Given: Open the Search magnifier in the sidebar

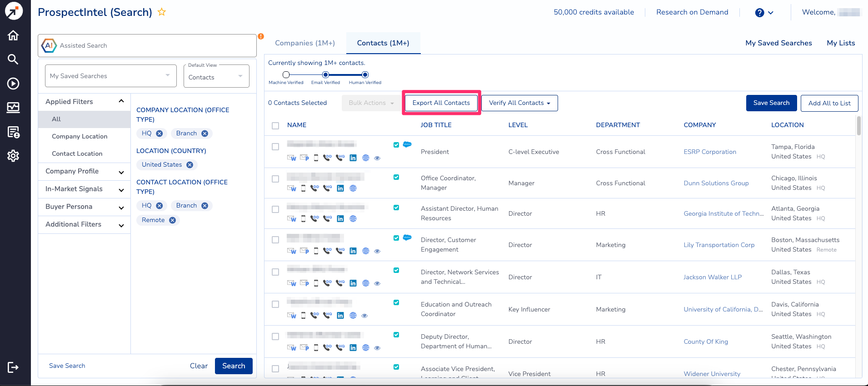Looking at the screenshot, I should point(13,59).
